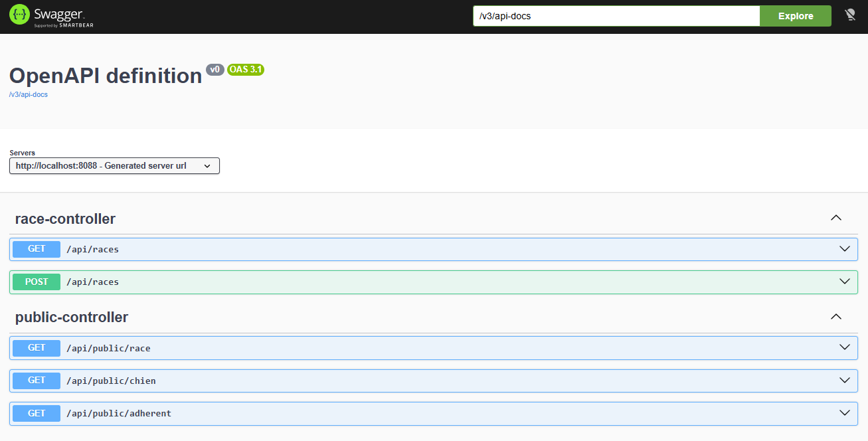Screen dimensions: 868x441
Task: Click the /api/public/race endpoint path
Action: 108,348
